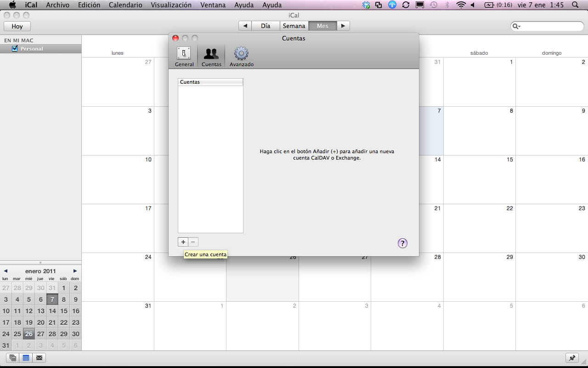This screenshot has height=368, width=588.
Task: Click day 14 in the mini calendar
Action: (x=52, y=310)
